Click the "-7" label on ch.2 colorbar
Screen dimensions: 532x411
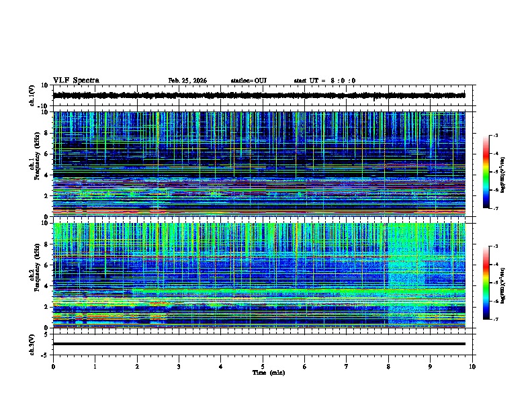(495, 319)
